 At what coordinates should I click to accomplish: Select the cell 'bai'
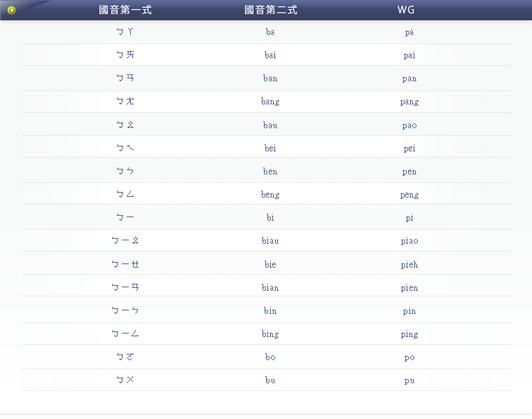click(270, 55)
